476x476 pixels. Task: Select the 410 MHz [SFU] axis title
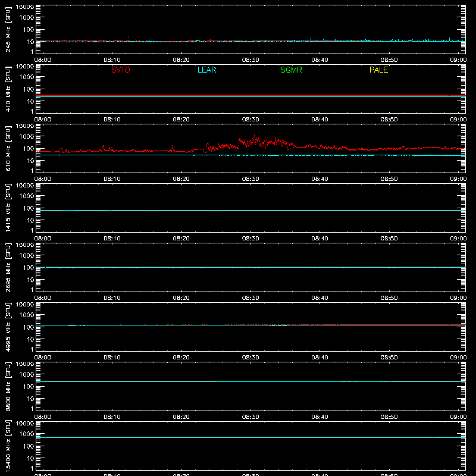point(8,89)
